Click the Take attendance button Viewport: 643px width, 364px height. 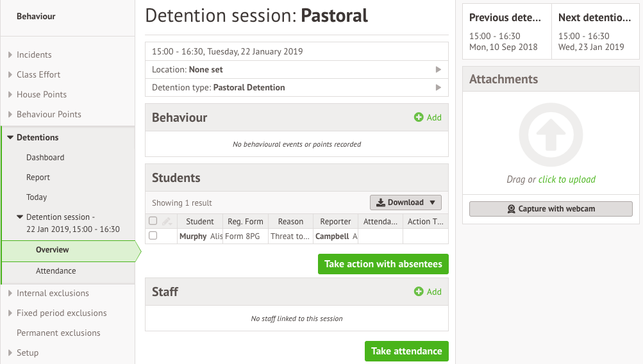tap(406, 351)
